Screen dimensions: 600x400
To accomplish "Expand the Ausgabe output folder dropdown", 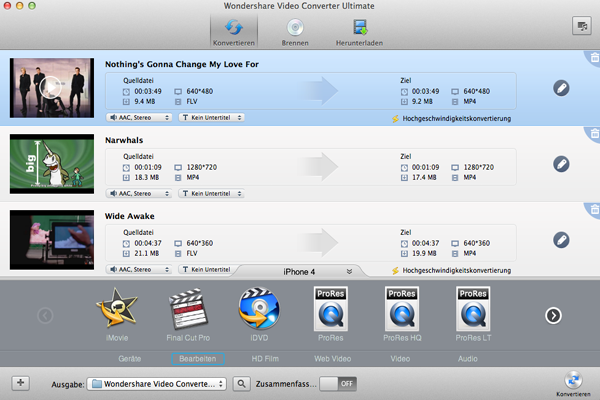I will coord(157,382).
